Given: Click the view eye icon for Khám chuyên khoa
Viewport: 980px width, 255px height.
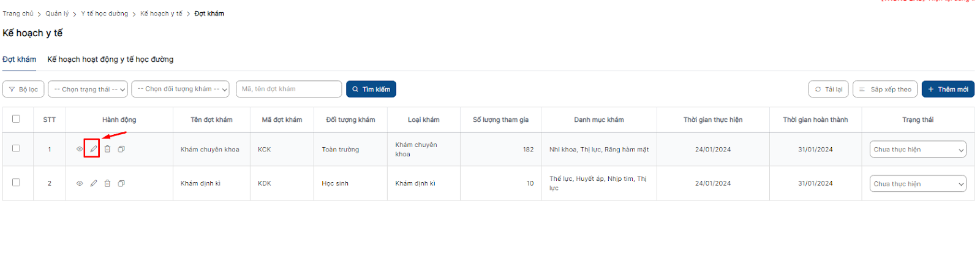Looking at the screenshot, I should (x=80, y=149).
